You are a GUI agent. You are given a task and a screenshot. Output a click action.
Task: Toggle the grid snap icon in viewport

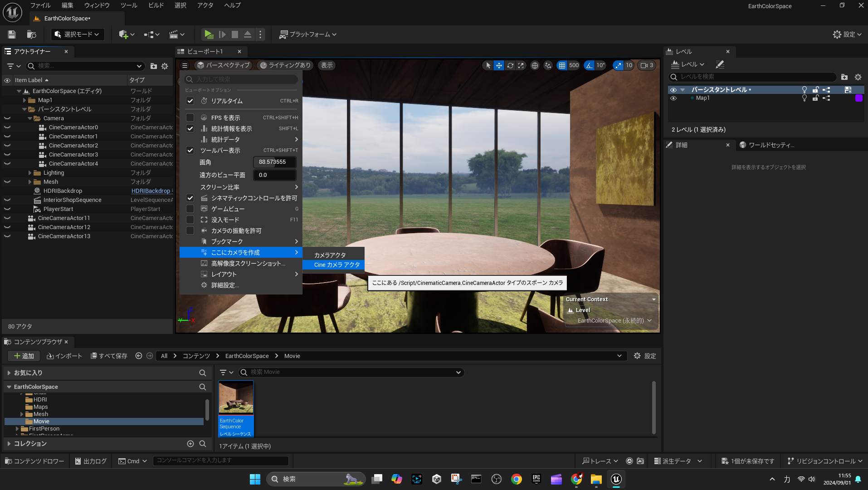562,65
